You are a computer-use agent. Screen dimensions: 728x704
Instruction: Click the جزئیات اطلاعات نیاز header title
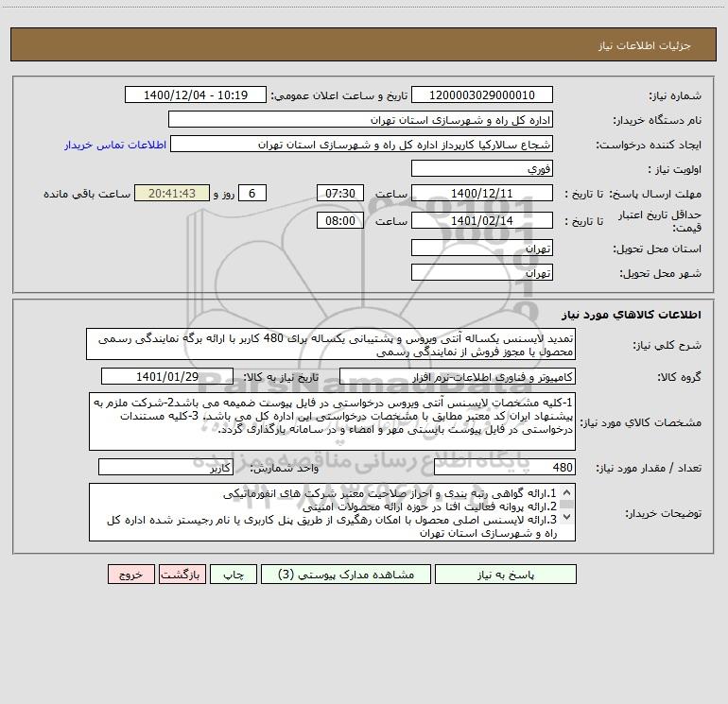(645, 45)
